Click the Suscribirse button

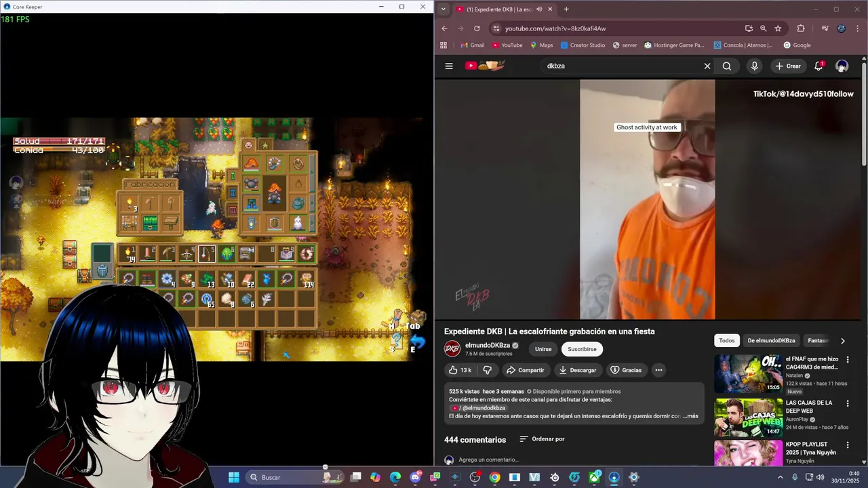tap(582, 349)
